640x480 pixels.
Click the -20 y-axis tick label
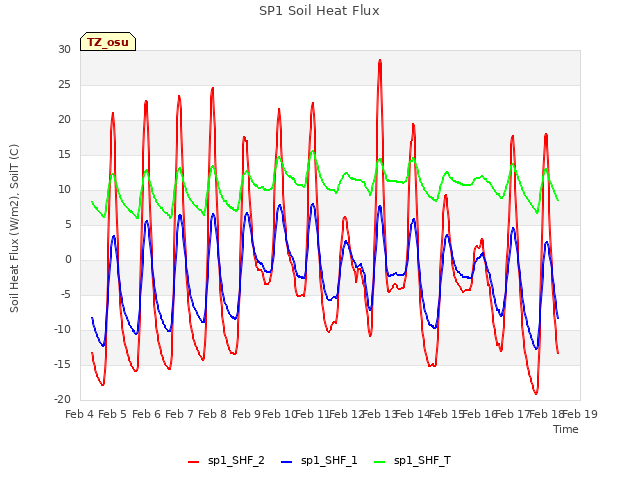click(x=62, y=400)
